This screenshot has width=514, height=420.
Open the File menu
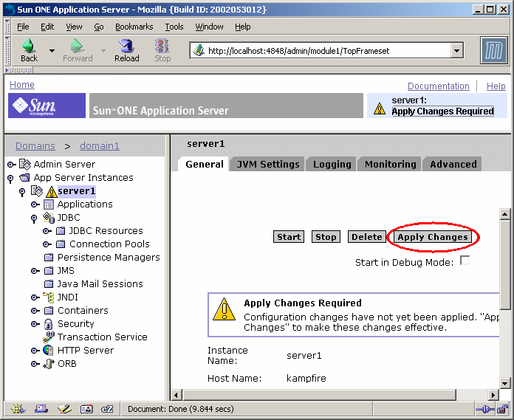coord(23,27)
